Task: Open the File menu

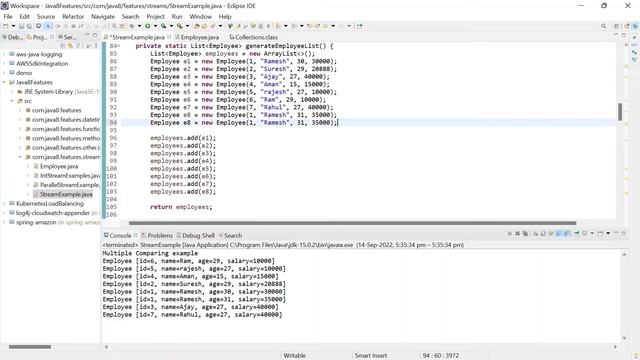Action: click(8, 16)
